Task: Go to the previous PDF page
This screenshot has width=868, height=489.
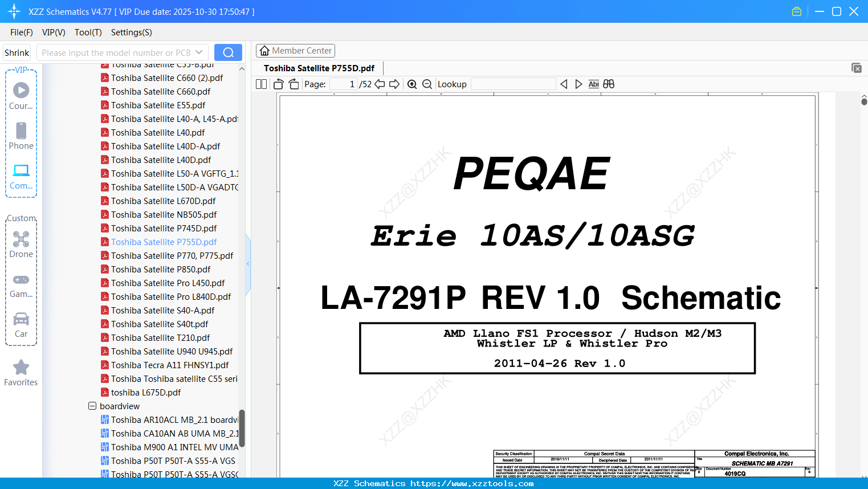Action: [380, 84]
